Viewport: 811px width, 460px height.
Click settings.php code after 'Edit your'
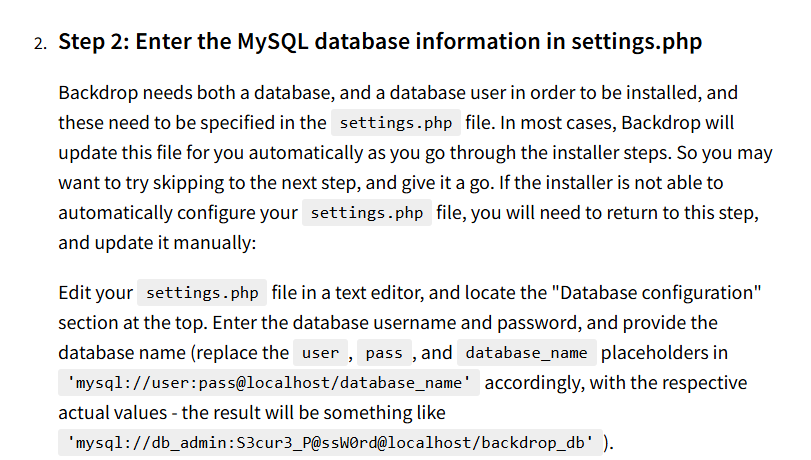202,293
